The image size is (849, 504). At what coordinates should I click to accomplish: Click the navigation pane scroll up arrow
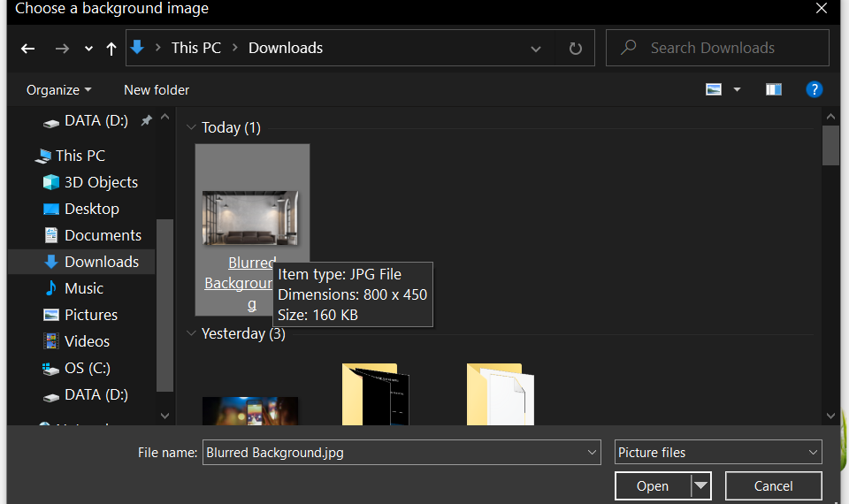(x=165, y=117)
